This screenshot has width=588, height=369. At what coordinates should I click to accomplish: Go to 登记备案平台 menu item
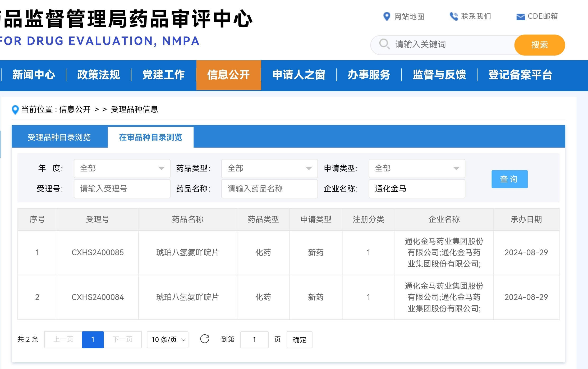520,75
